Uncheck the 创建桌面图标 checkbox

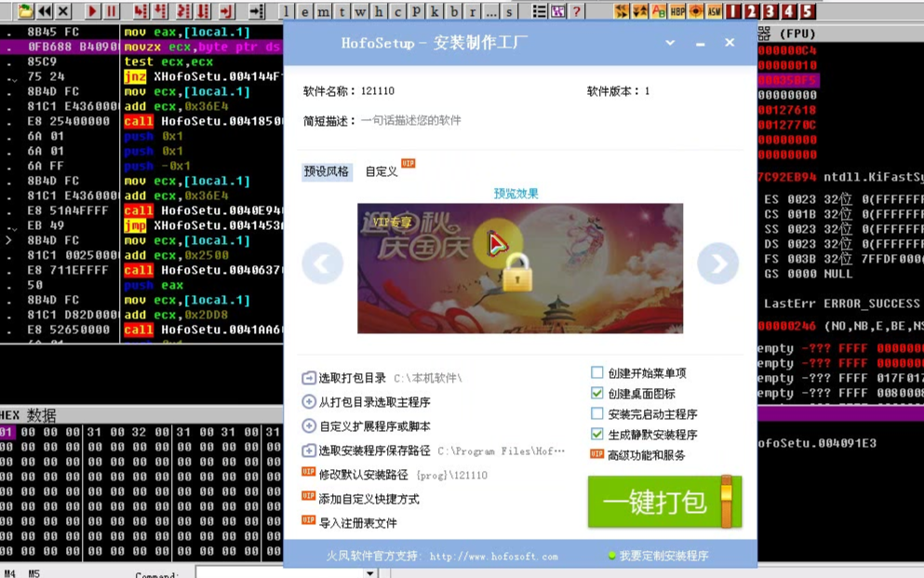tap(597, 393)
